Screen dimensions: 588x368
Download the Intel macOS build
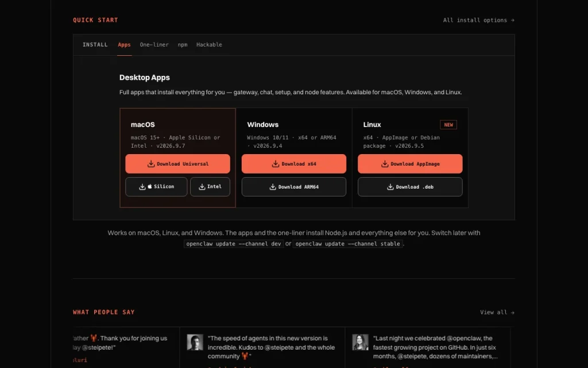pyautogui.click(x=210, y=187)
